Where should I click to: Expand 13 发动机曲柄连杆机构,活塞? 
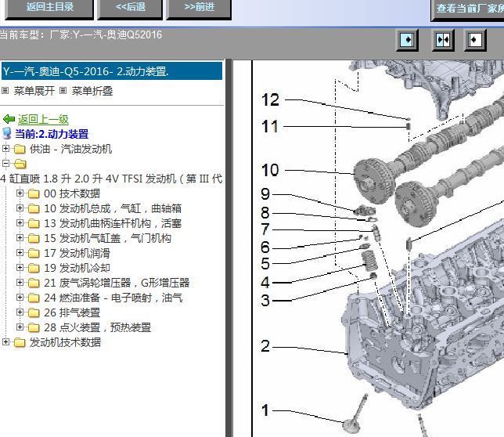point(20,223)
